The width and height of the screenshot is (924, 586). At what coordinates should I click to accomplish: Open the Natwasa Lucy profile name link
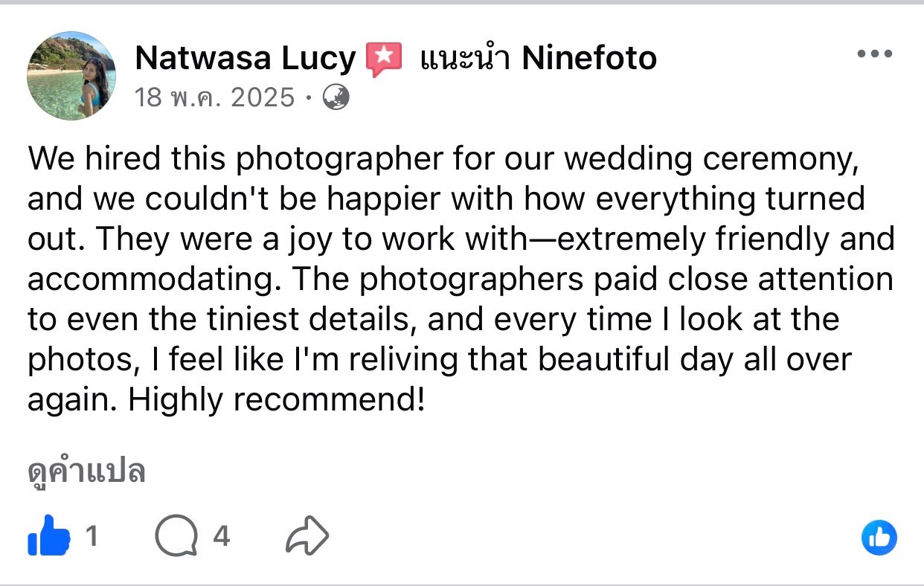point(246,58)
